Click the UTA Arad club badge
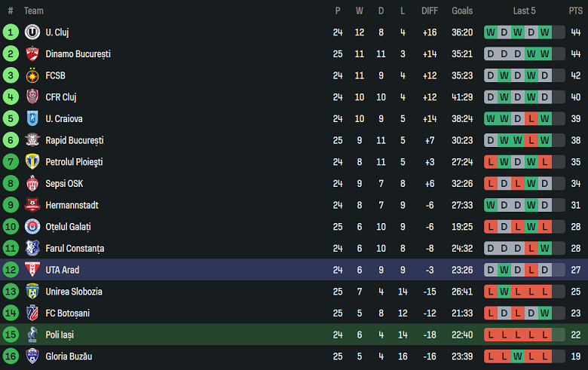588x370 pixels. [x=32, y=270]
